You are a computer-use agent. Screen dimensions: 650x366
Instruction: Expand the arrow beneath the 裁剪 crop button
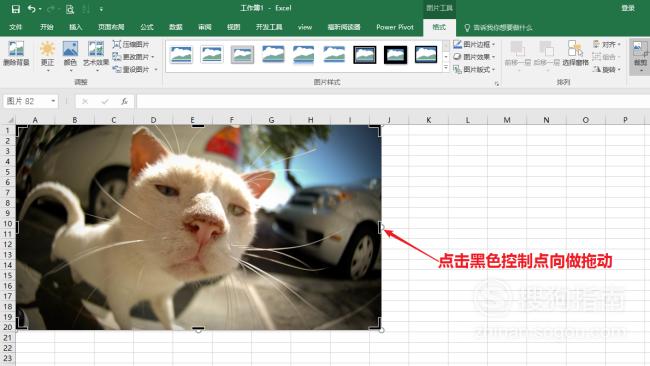(641, 70)
